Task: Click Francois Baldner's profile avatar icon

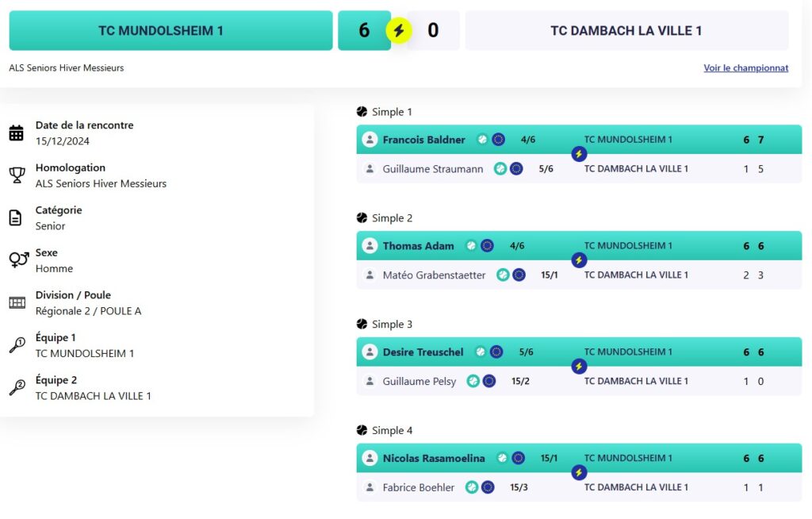Action: click(370, 140)
